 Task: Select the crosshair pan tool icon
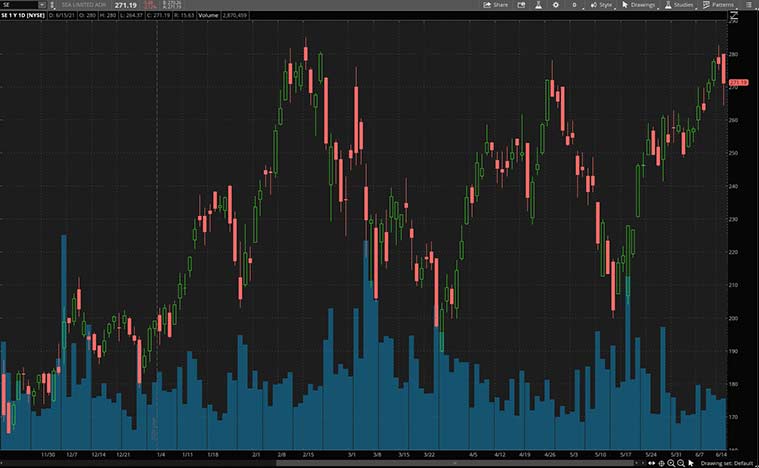[661, 463]
